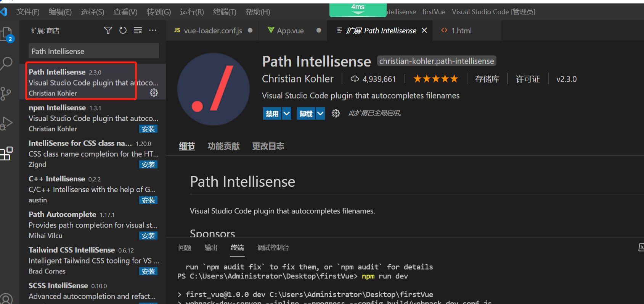
Task: Switch to 调试控制台 Debug Console tab
Action: point(273,247)
